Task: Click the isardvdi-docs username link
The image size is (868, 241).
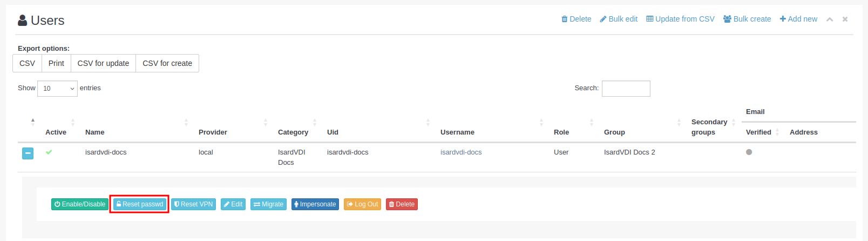Action: 461,152
